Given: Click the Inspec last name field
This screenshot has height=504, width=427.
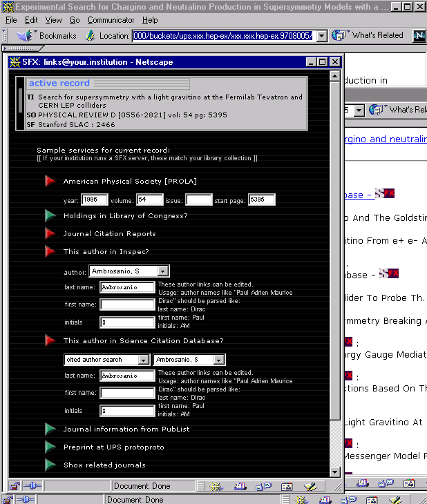Looking at the screenshot, I should 127,287.
